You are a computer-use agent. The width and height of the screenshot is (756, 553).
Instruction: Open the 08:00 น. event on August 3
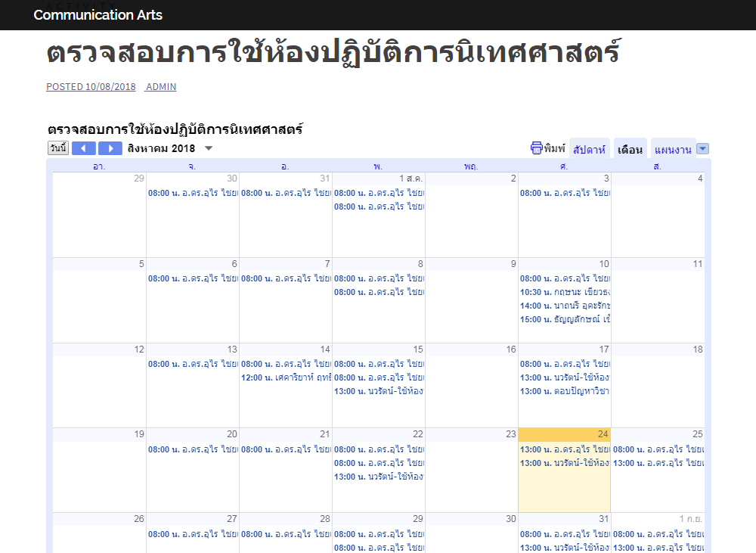[565, 193]
